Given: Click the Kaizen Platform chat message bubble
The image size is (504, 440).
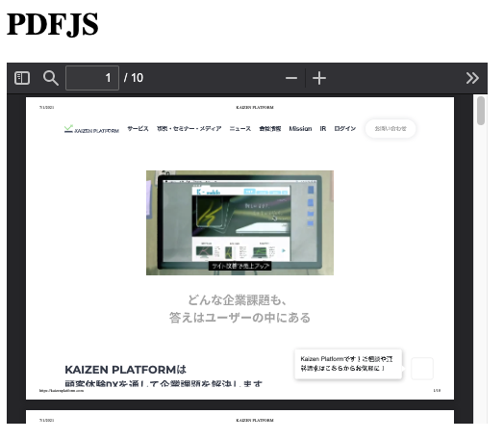Looking at the screenshot, I should pos(348,364).
